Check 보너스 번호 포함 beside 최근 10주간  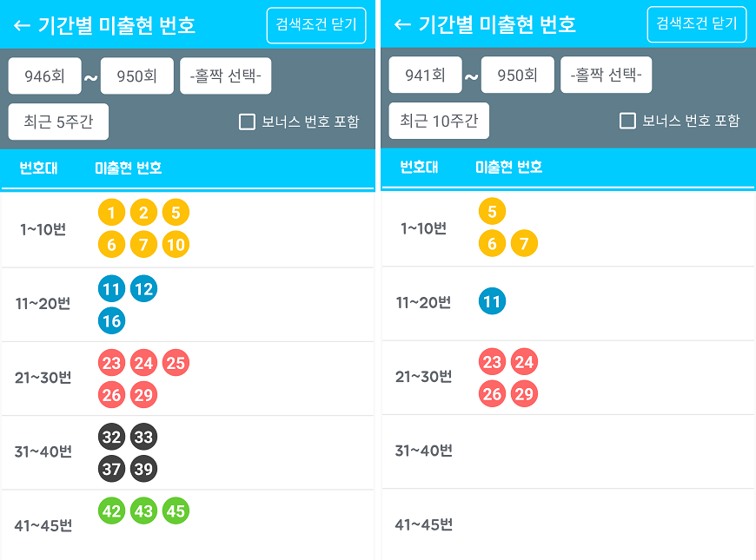(627, 121)
